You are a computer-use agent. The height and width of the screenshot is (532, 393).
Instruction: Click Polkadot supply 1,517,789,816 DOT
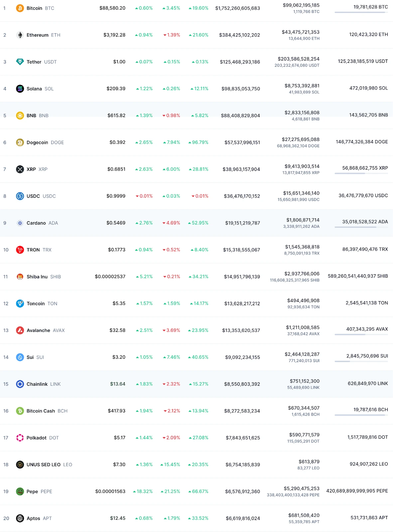click(x=368, y=437)
